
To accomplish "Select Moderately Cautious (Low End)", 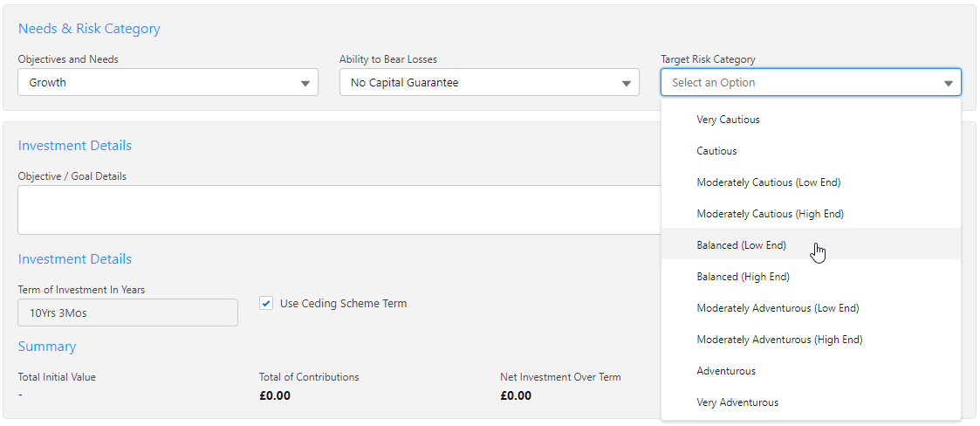I will (768, 182).
